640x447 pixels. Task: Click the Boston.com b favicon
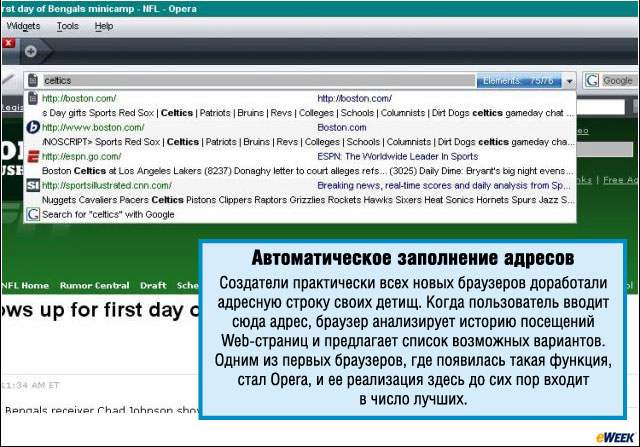click(x=33, y=127)
